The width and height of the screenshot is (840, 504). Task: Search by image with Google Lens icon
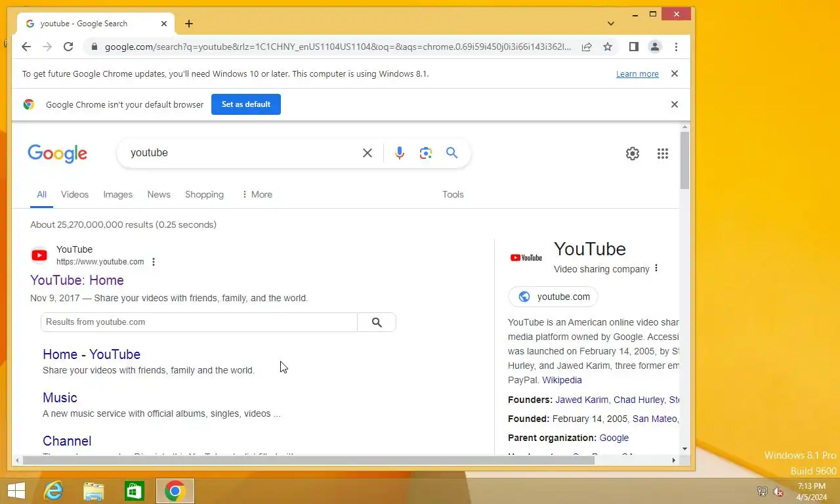click(x=426, y=153)
